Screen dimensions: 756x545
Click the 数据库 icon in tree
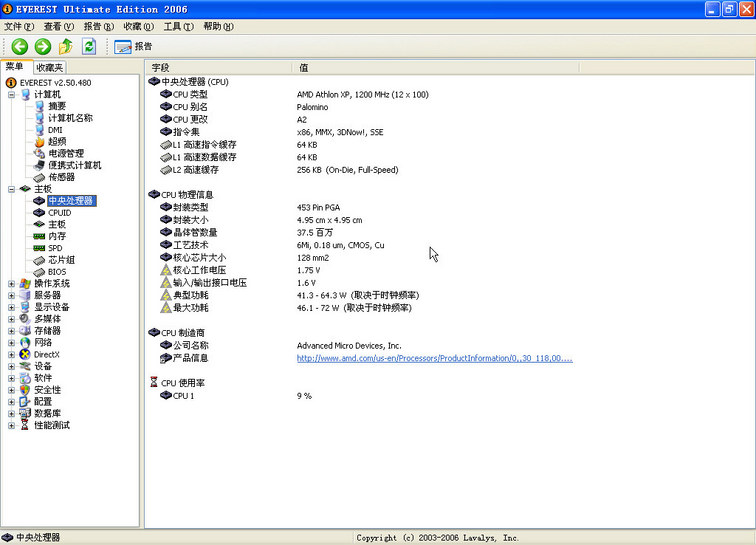pos(25,413)
